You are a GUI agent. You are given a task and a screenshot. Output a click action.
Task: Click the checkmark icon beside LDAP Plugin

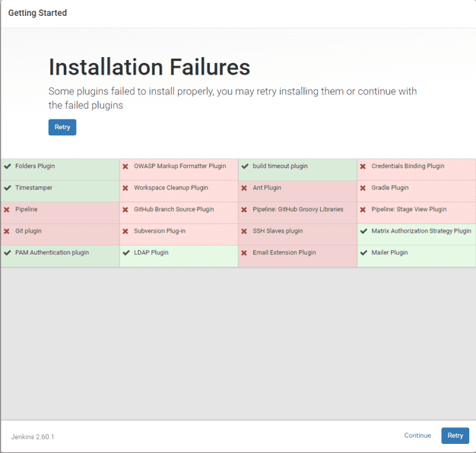pos(126,253)
